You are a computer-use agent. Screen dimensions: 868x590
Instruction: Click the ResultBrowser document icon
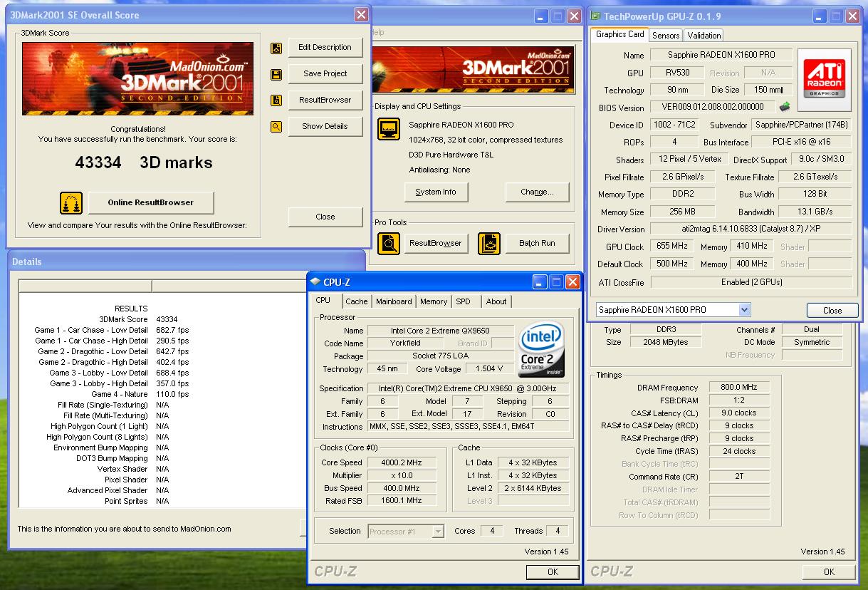[x=277, y=100]
